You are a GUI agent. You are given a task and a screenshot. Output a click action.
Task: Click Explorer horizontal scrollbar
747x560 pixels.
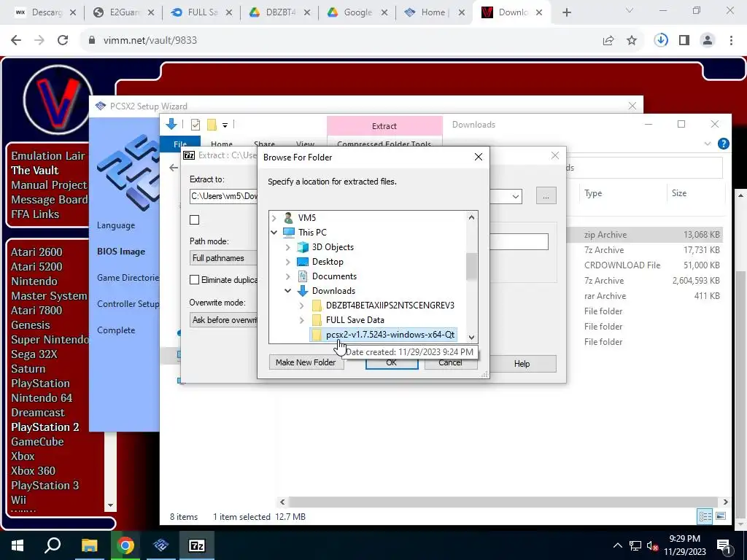coord(503,502)
